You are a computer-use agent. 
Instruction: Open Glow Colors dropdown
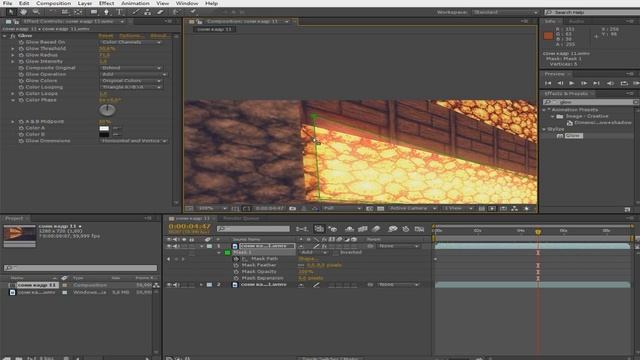[x=131, y=81]
